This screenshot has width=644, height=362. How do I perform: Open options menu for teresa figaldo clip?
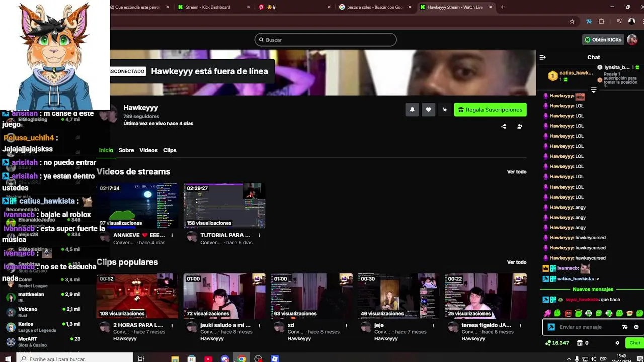(520, 326)
